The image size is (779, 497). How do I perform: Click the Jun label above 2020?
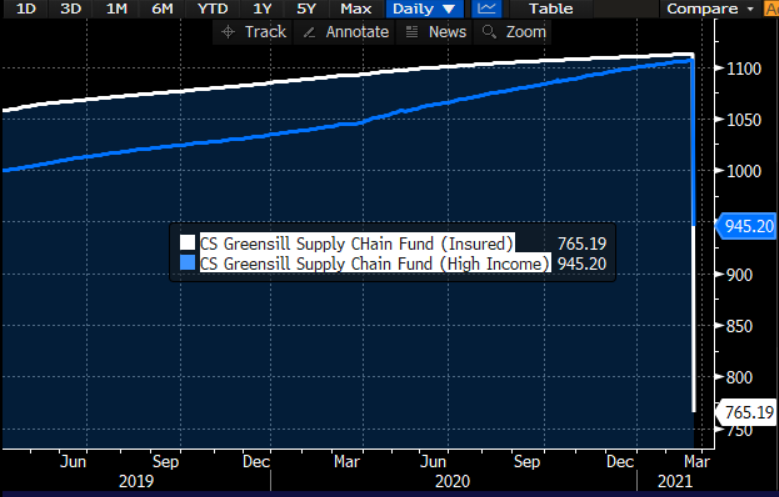point(433,462)
